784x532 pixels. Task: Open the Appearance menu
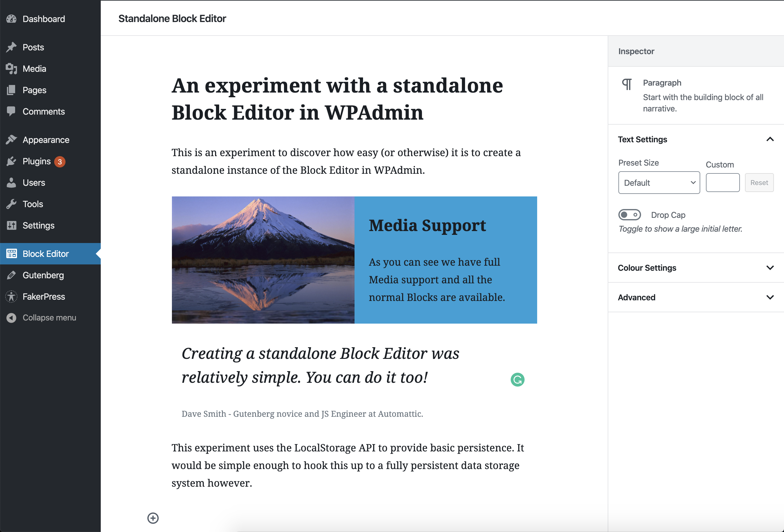(46, 140)
